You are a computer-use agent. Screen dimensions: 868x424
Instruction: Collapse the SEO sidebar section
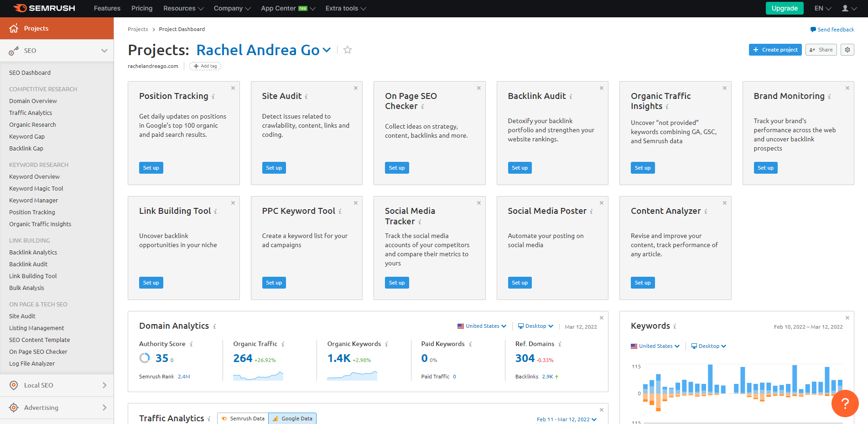104,51
